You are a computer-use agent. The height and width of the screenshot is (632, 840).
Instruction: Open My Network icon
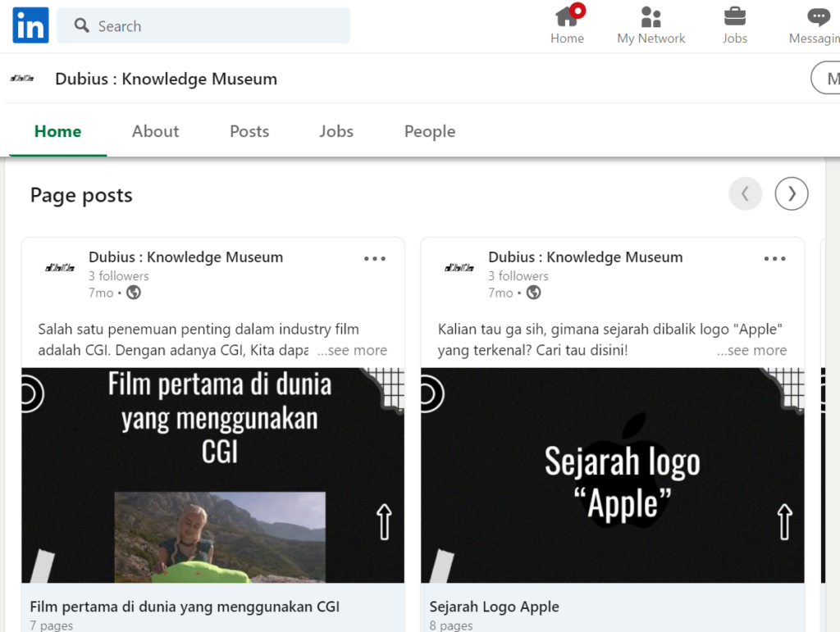[x=651, y=17]
